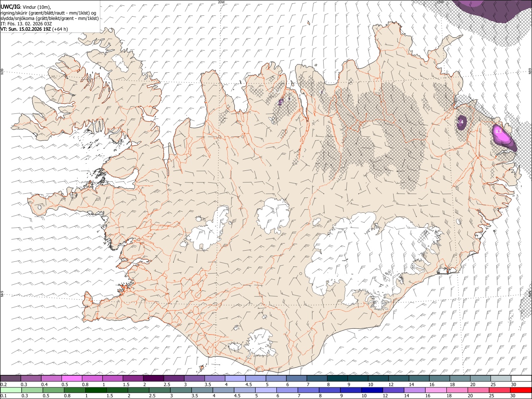Viewport: 532px width, 399px height.
Task: Click the 'VT: Sun. 15.02.2026 19Z (+64 h)' line
Action: coord(34,29)
